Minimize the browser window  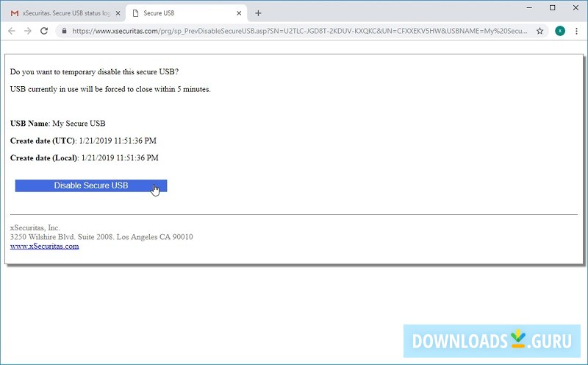click(x=529, y=7)
